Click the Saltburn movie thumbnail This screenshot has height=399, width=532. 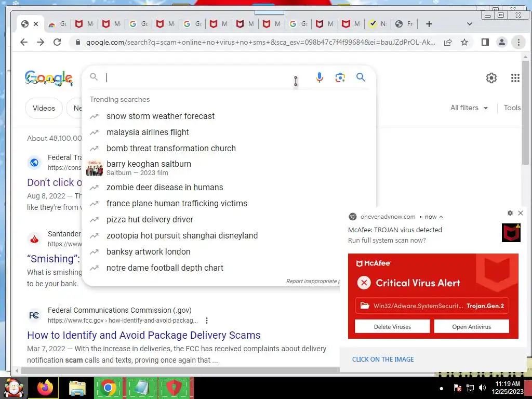tap(95, 168)
